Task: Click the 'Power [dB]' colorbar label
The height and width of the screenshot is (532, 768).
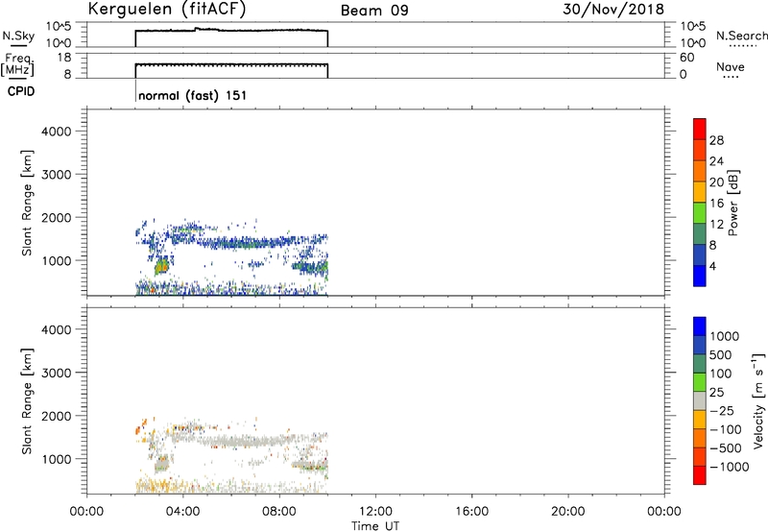Action: pos(733,203)
